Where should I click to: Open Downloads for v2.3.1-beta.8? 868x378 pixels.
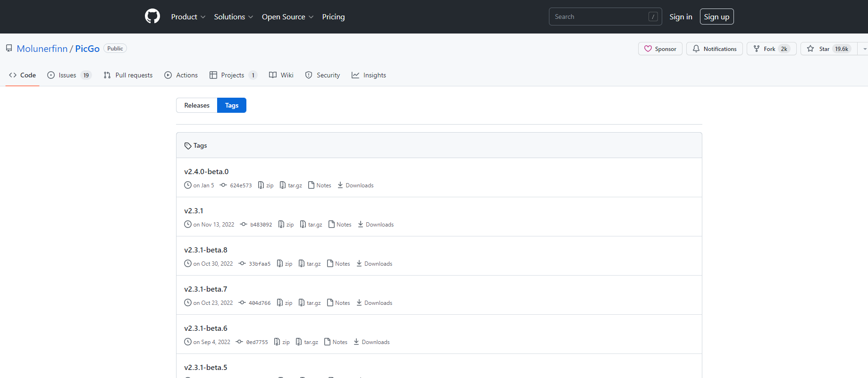click(x=374, y=264)
